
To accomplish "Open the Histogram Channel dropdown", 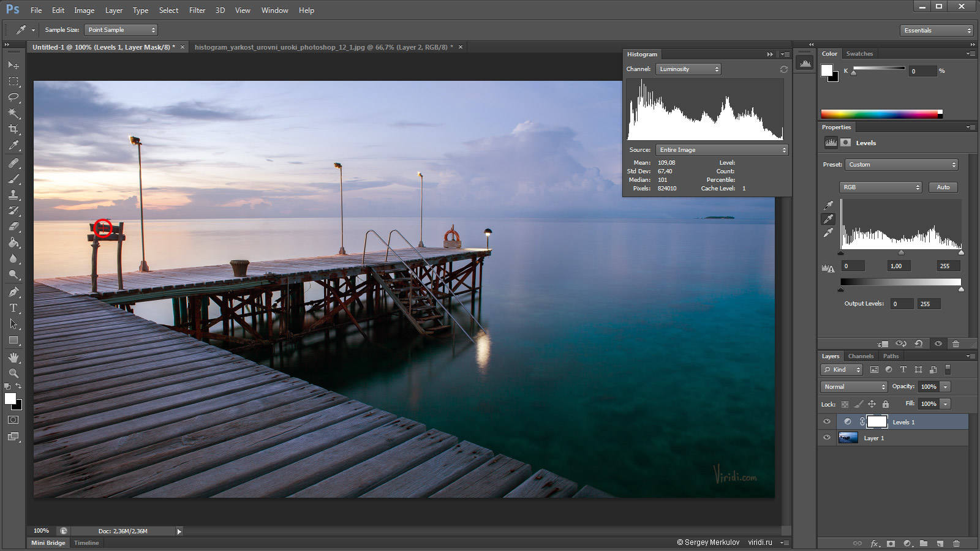I will point(688,69).
